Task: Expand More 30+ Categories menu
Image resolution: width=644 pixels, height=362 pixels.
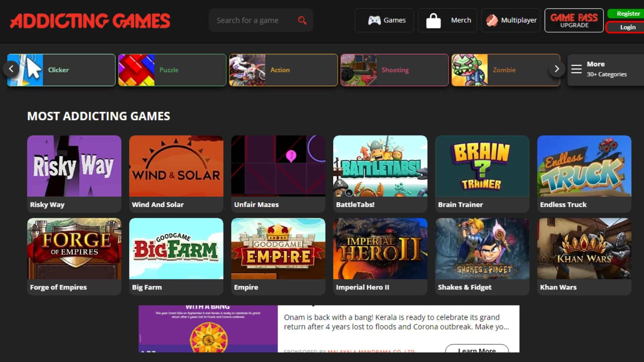Action: coord(606,69)
